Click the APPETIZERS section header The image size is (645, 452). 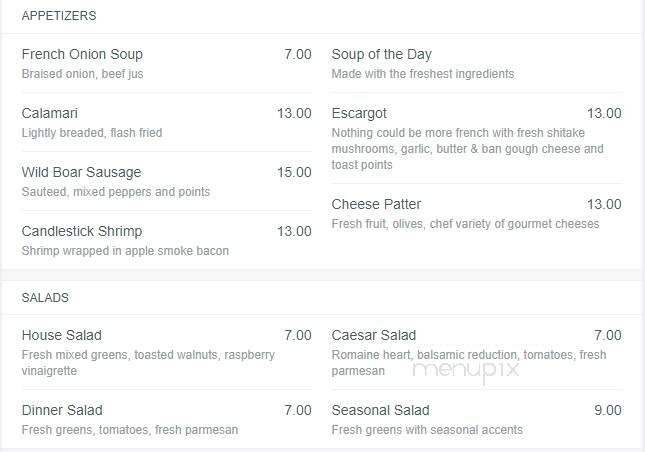(x=59, y=16)
